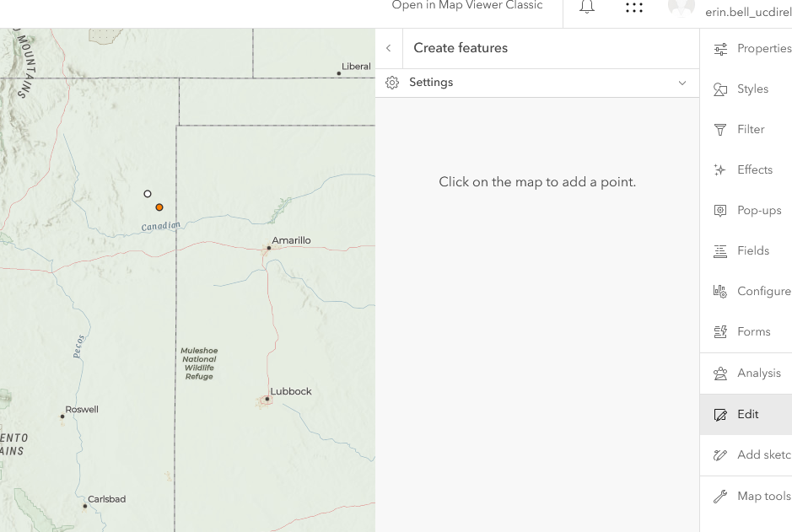Go back from Create features panel
Viewport: 792px width, 532px height.
[388, 48]
